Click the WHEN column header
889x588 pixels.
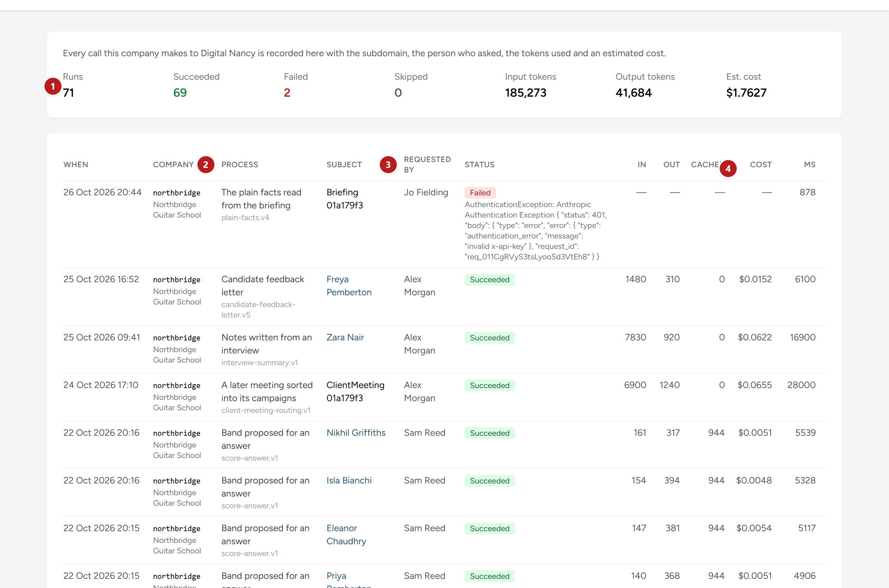pyautogui.click(x=76, y=165)
